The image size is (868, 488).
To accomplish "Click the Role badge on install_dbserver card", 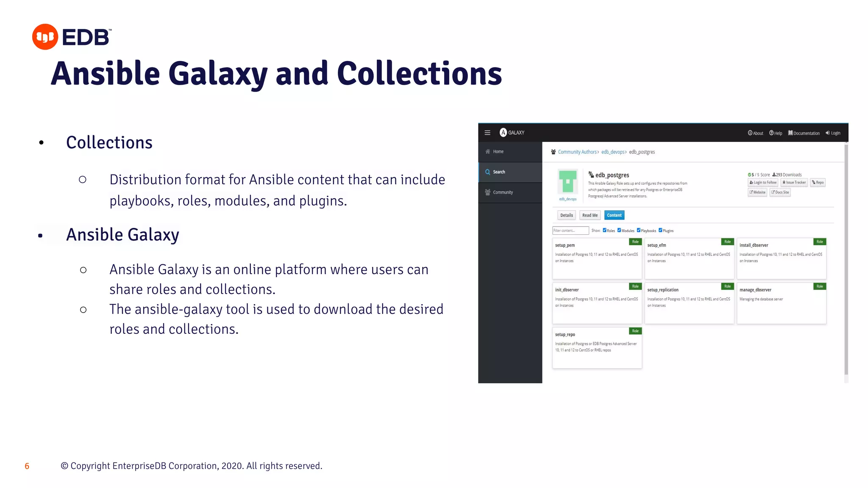I will click(820, 242).
